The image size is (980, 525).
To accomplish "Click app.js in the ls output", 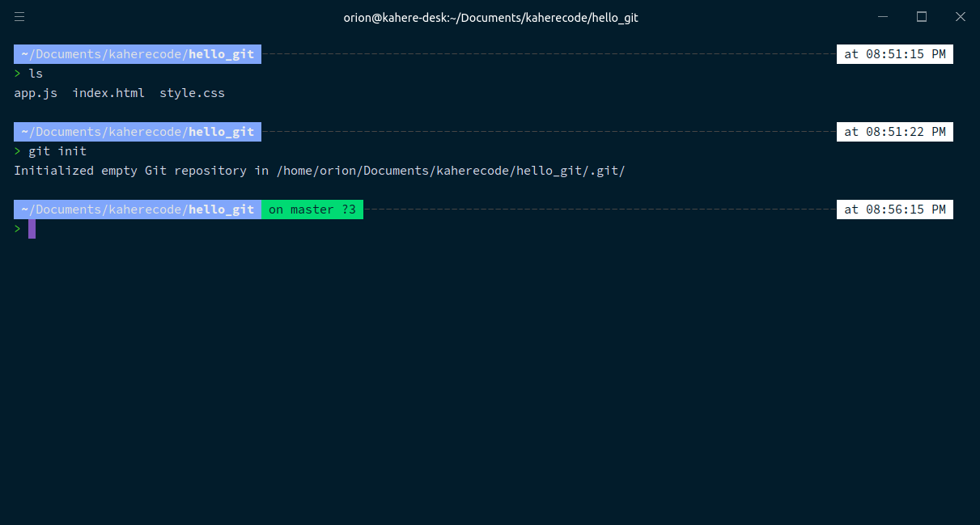I will tap(36, 93).
